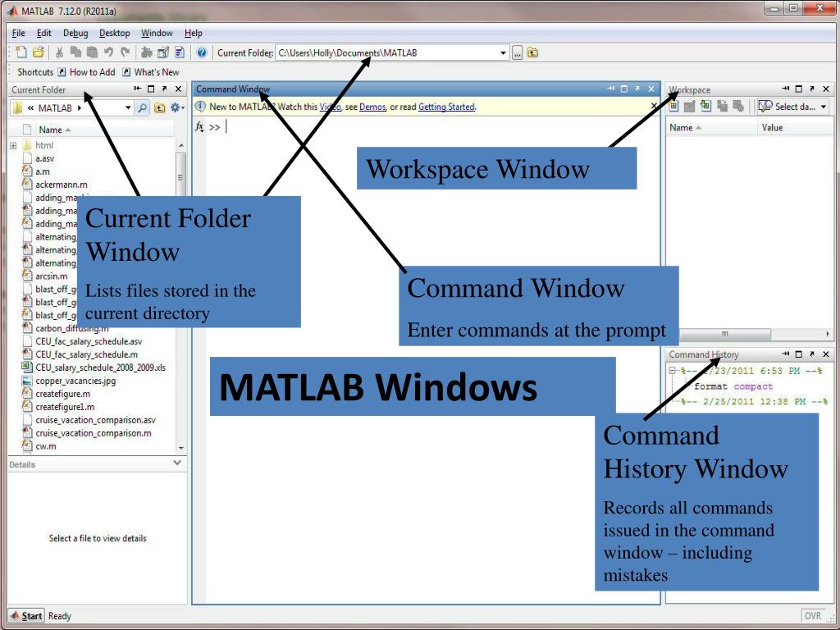Open the Desktop menu
The image size is (840, 630).
115,33
